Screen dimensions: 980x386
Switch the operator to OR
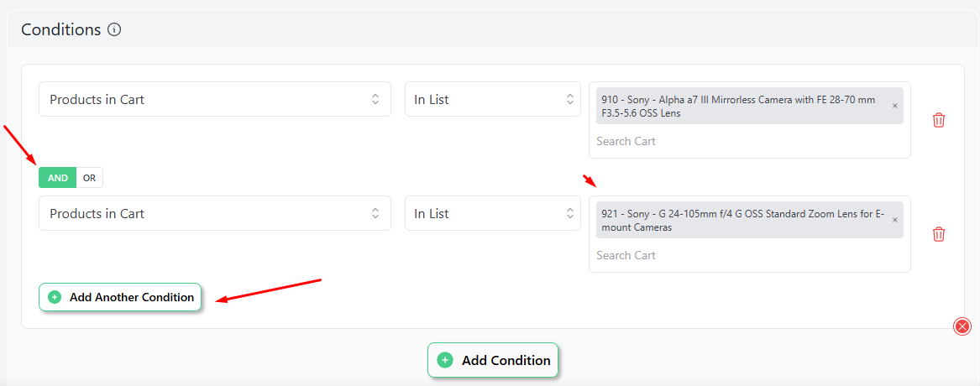pos(89,178)
